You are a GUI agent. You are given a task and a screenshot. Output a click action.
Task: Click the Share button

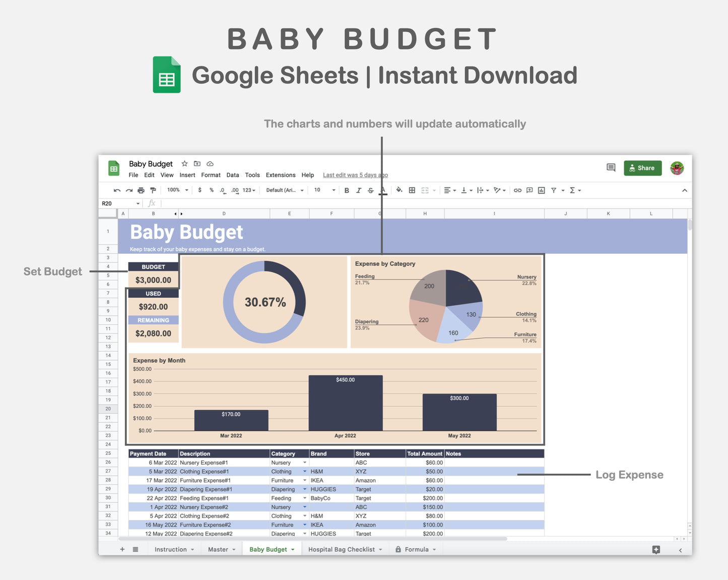coord(642,168)
